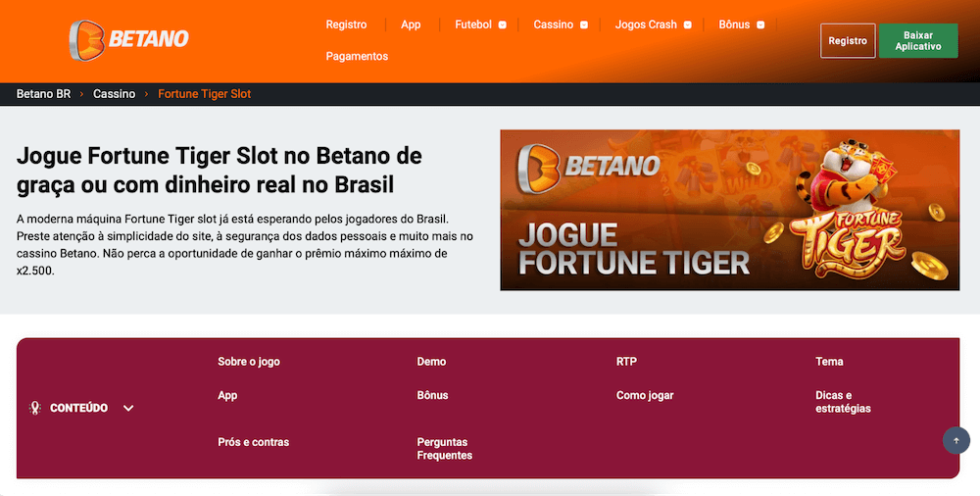Click the paragraph starting "A moderna máquina"
This screenshot has width=980, height=496.
coord(245,246)
